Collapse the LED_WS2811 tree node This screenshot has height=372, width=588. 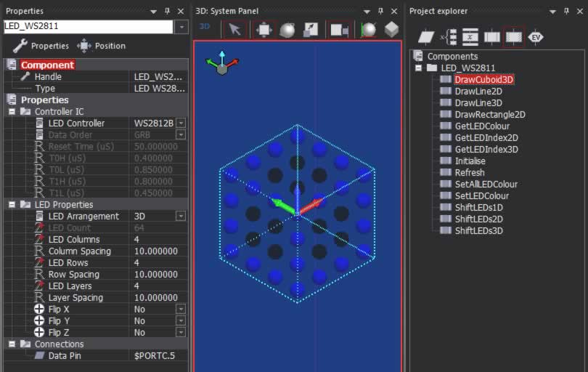click(419, 68)
